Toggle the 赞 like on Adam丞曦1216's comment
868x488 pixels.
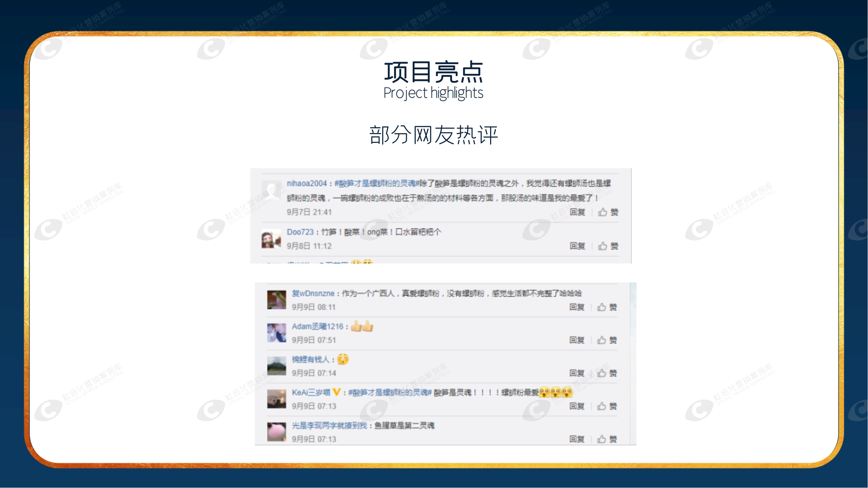pyautogui.click(x=613, y=340)
